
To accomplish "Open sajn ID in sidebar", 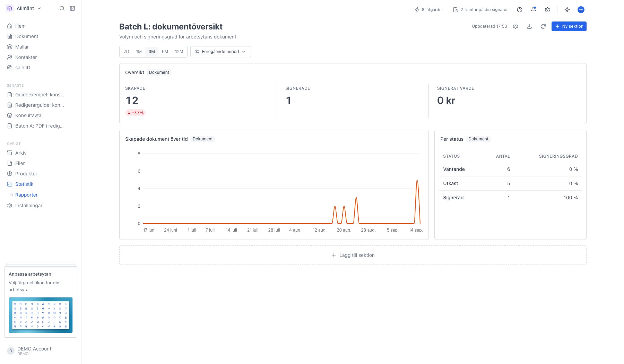I will point(41,68).
